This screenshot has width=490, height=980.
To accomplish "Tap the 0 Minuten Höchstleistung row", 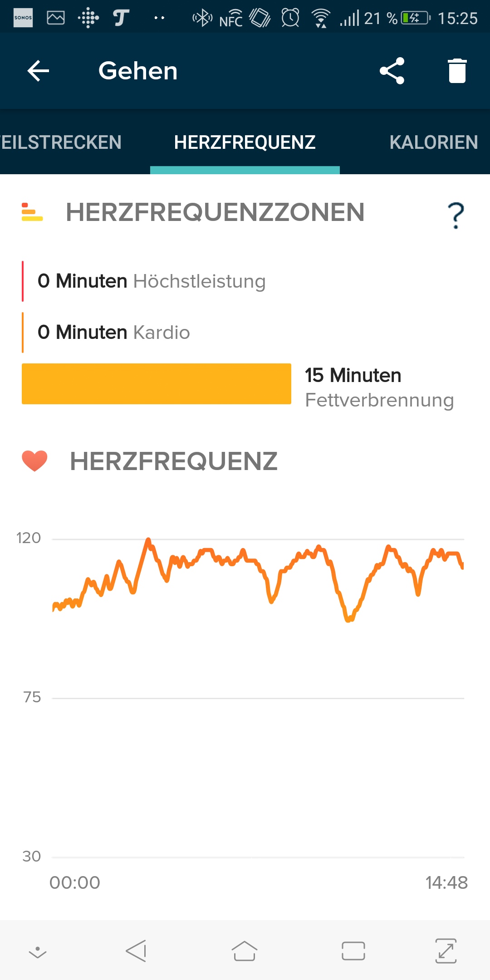I will (x=152, y=281).
